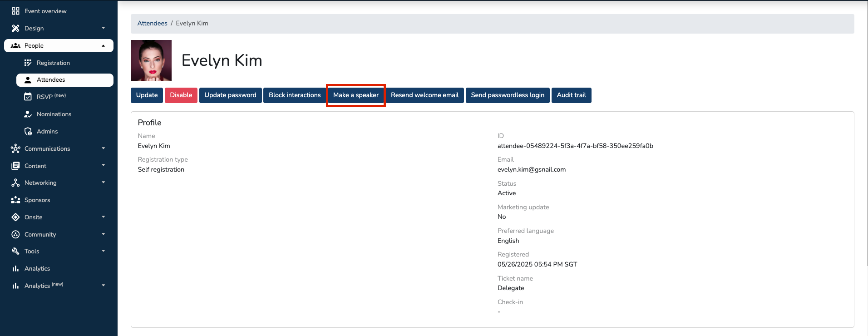The image size is (868, 336).
Task: Expand the Networking section arrow
Action: pos(104,183)
